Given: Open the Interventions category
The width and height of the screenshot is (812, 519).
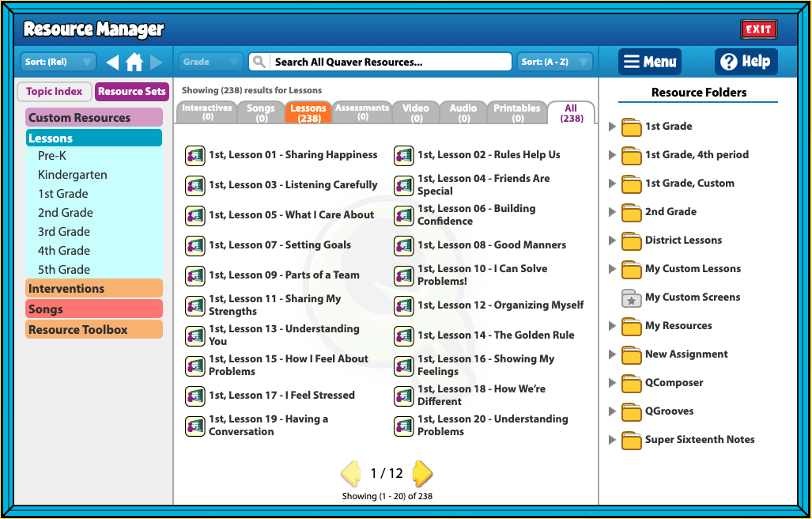Looking at the screenshot, I should [94, 289].
